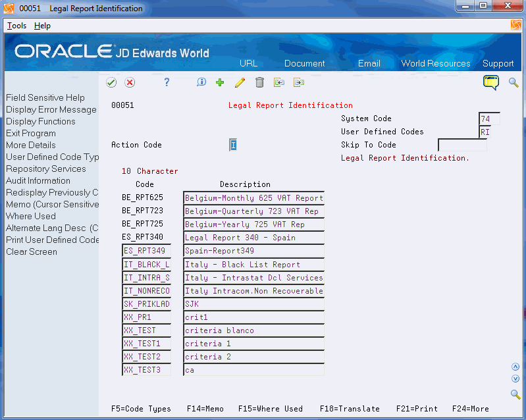
Task: Select More Details option
Action: (31, 145)
